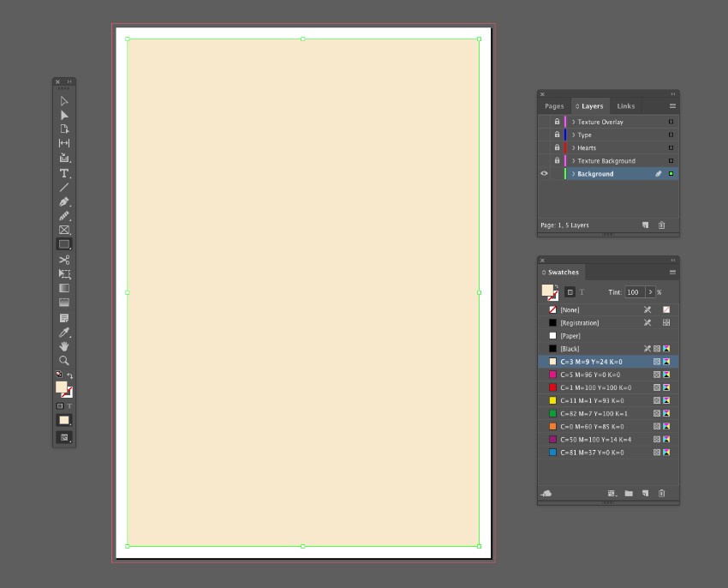728x588 pixels.
Task: Select the Type tool
Action: (63, 172)
